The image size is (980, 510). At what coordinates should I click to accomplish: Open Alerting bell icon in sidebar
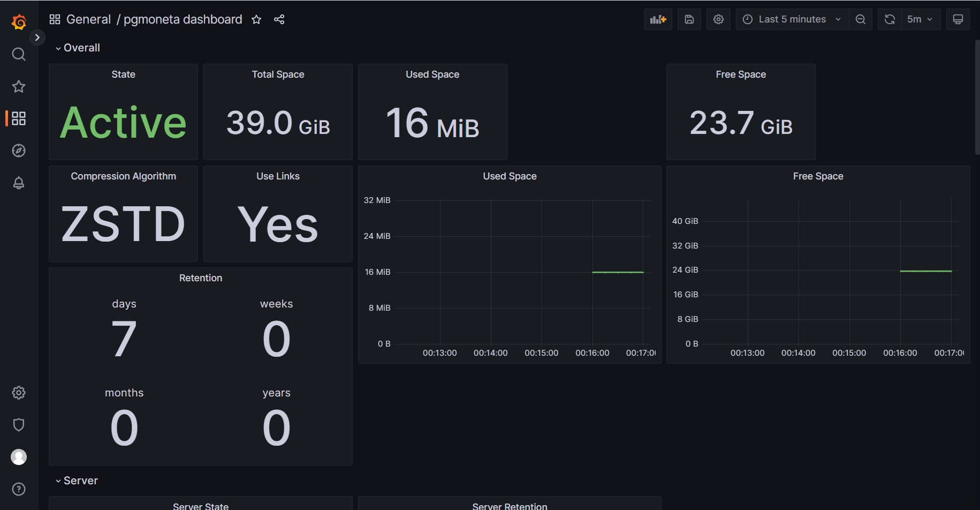pyautogui.click(x=19, y=183)
